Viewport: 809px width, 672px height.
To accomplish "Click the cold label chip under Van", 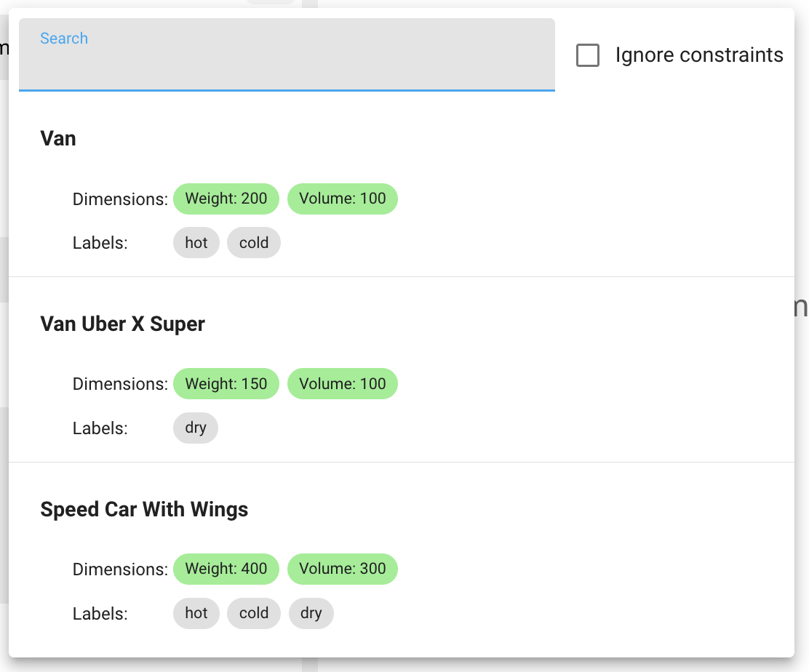I will (x=254, y=243).
